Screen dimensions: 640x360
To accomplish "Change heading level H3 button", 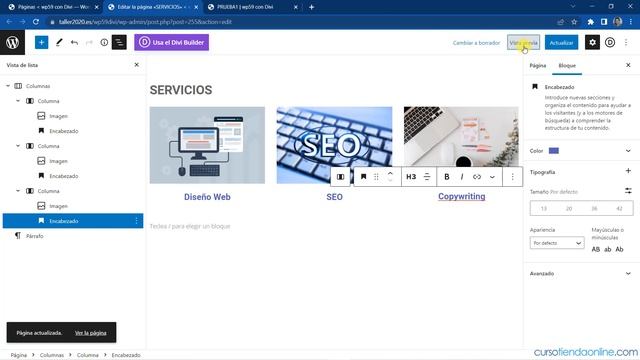I will pyautogui.click(x=411, y=177).
